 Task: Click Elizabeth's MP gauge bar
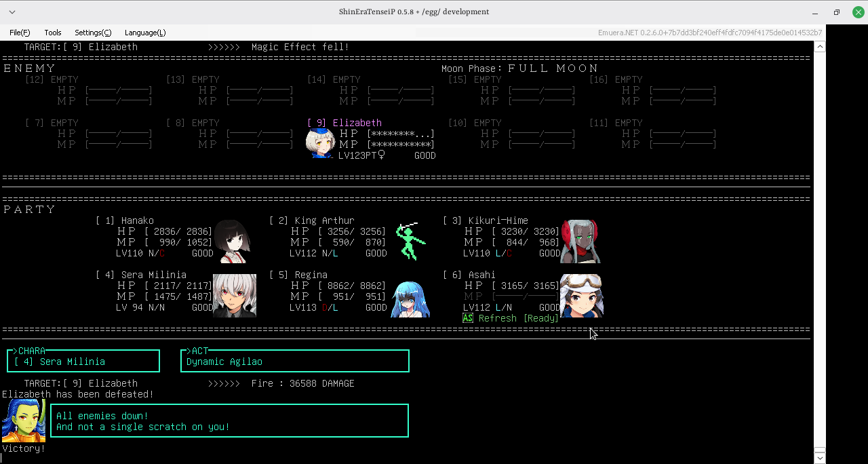coord(401,144)
